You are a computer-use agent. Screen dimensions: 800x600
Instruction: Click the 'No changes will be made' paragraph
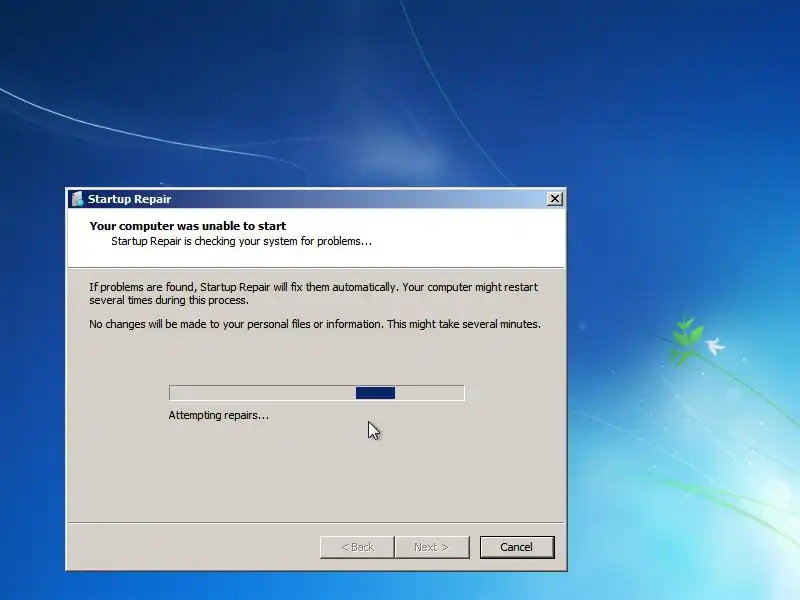(315, 324)
